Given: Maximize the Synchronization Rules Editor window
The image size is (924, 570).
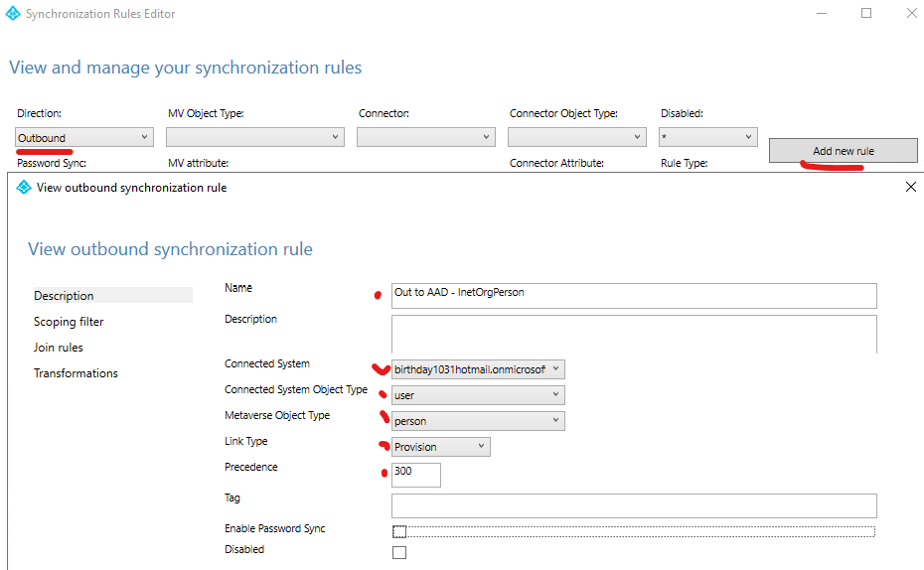Looking at the screenshot, I should coord(866,14).
